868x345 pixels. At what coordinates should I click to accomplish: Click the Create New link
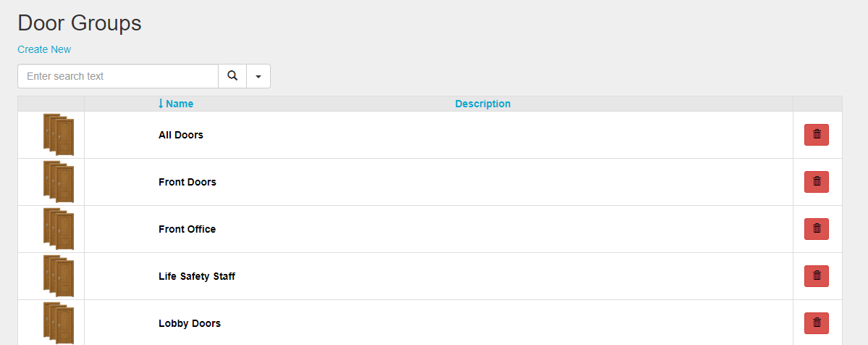point(44,49)
